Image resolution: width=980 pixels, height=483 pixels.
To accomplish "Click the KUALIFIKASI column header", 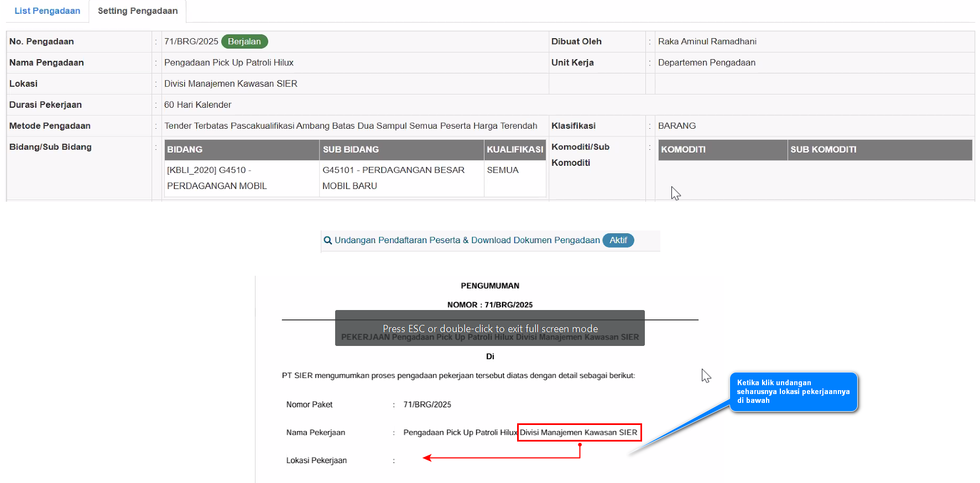I will click(514, 150).
